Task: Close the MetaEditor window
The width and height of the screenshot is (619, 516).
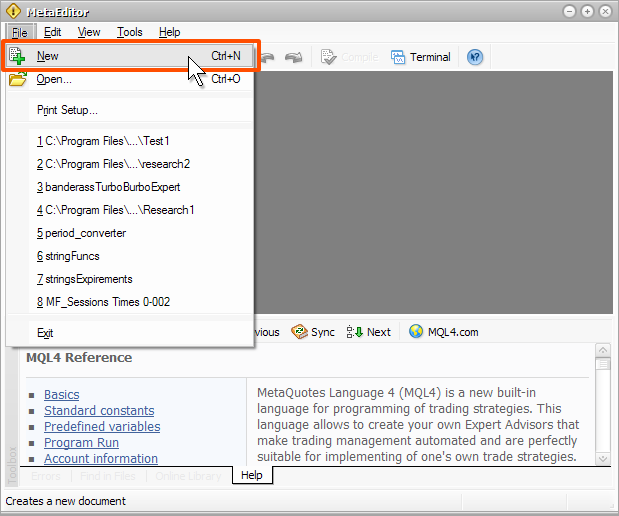Action: coord(606,11)
